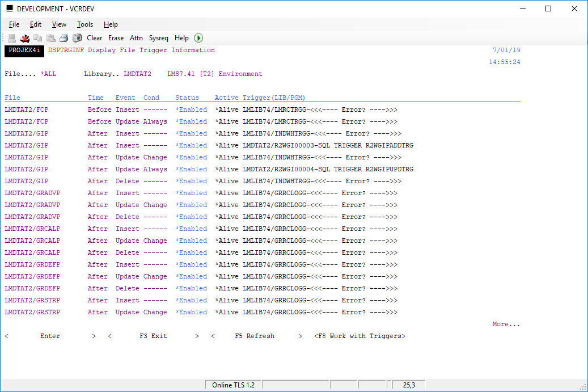Screen dimensions: 588x392
Task: Select LMDTAT2/FCP row with Before Insert
Action: pyautogui.click(x=201, y=110)
